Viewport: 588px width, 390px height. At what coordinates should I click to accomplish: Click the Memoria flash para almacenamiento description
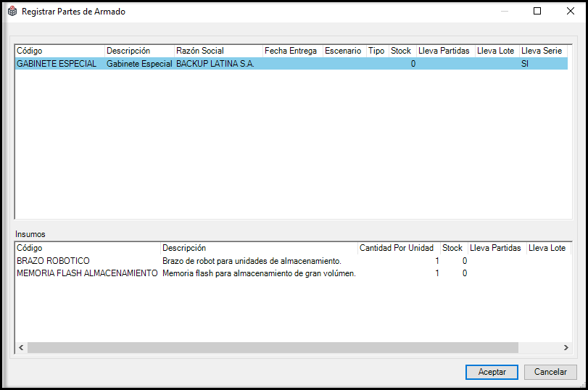click(259, 273)
